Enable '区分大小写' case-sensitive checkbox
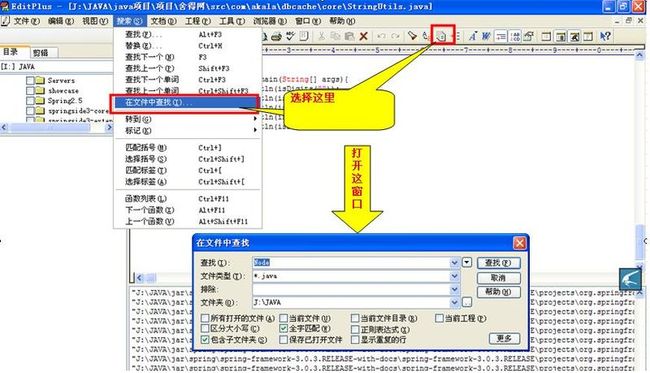 [x=205, y=329]
